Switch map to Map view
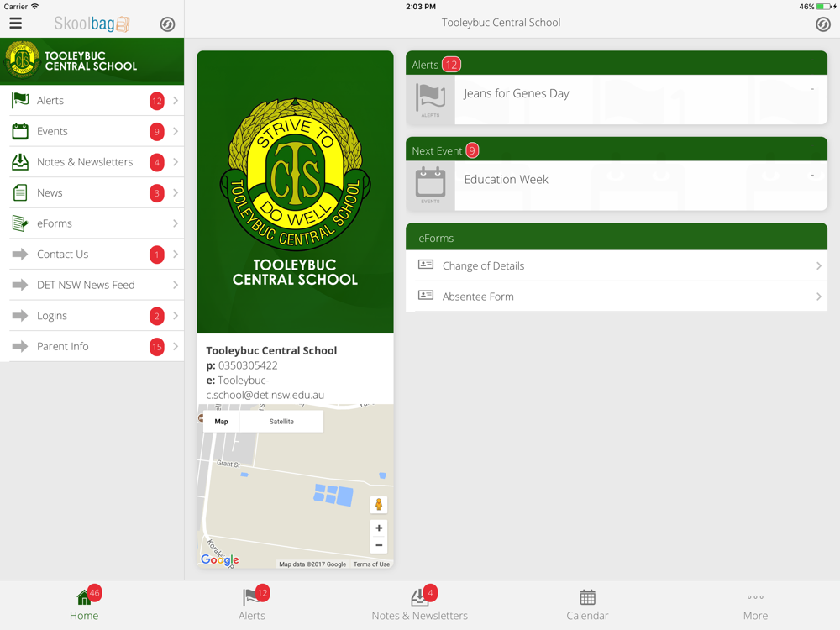 click(x=221, y=422)
